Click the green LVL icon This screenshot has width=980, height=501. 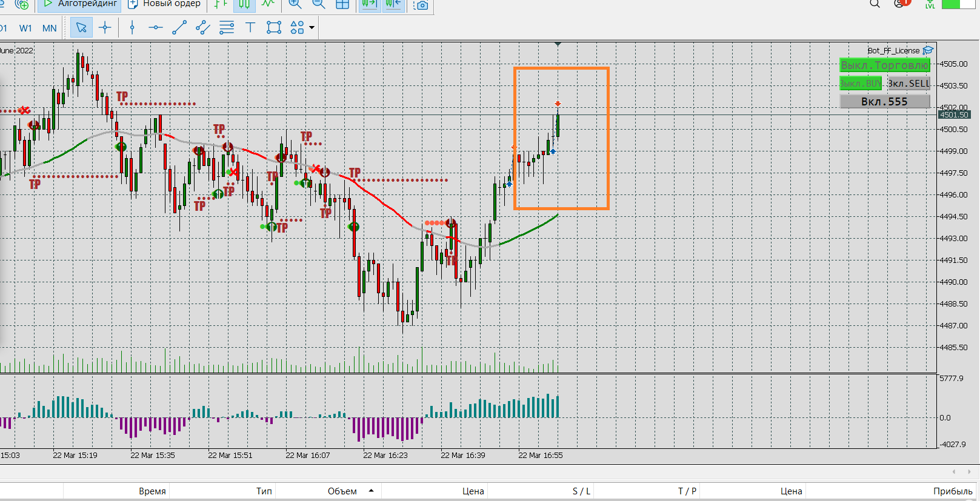[x=930, y=4]
